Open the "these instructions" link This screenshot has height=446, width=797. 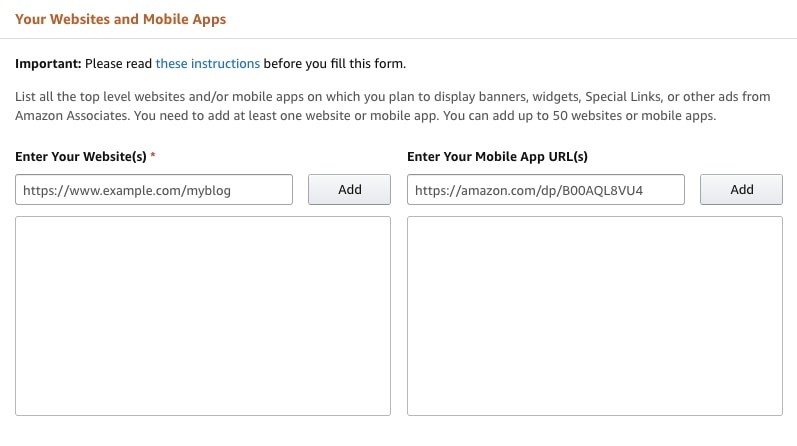tap(207, 64)
